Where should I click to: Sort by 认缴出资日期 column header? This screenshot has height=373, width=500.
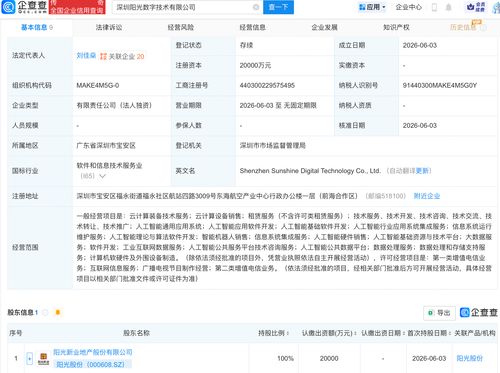[x=383, y=333]
